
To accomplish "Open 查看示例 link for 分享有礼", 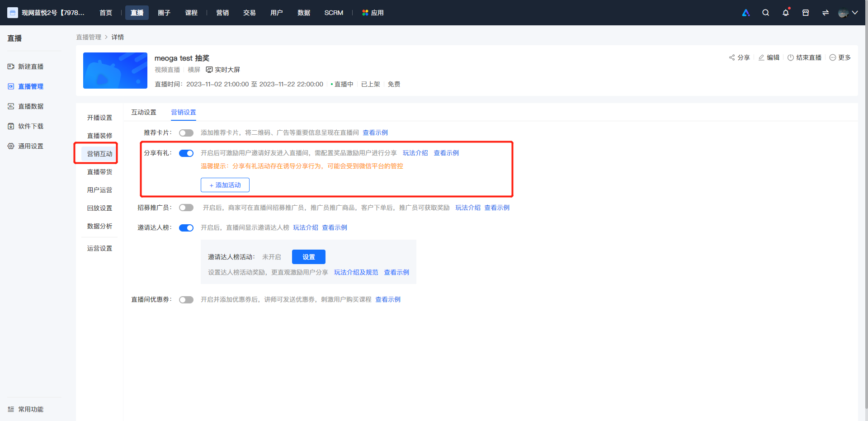I will (446, 153).
